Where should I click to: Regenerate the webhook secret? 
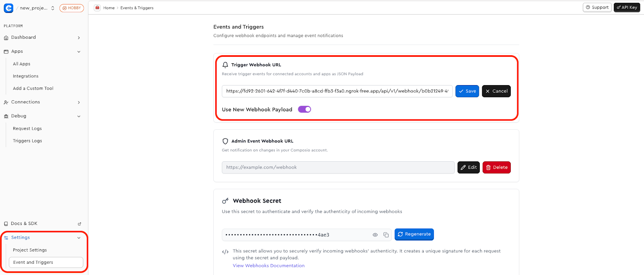414,234
